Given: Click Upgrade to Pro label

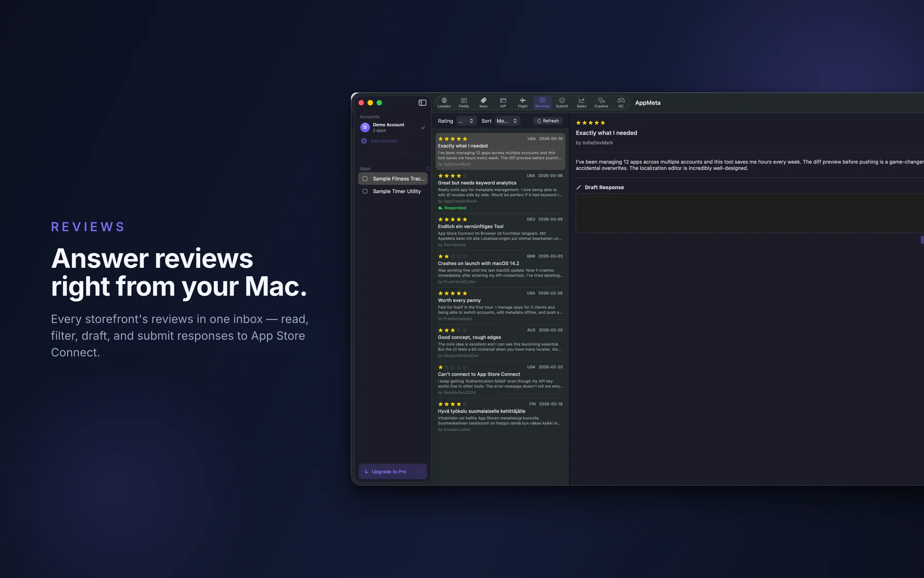Looking at the screenshot, I should [x=389, y=472].
